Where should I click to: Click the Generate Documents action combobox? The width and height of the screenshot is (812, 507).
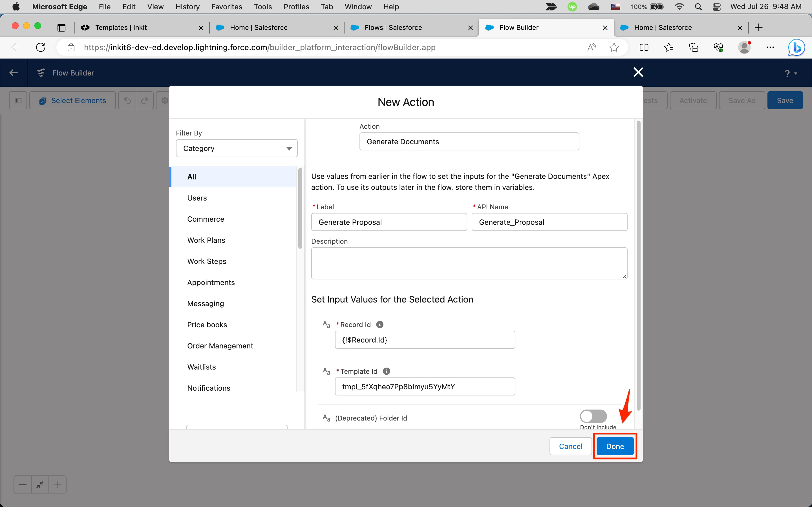[x=469, y=141]
